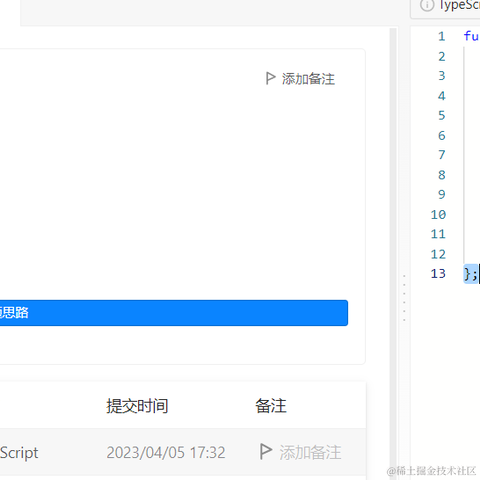Click the blue 思路 button
The height and width of the screenshot is (480, 480).
[174, 313]
